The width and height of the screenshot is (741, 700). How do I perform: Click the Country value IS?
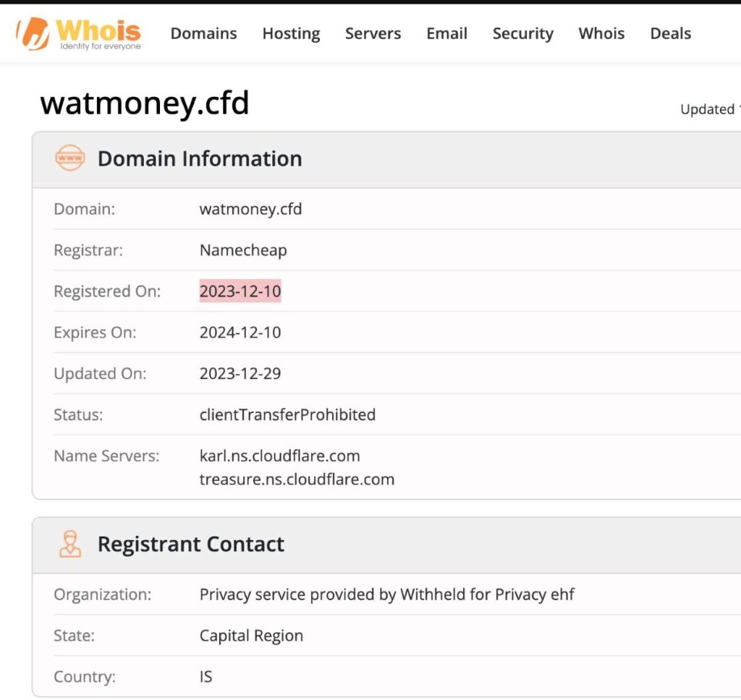pos(205,677)
